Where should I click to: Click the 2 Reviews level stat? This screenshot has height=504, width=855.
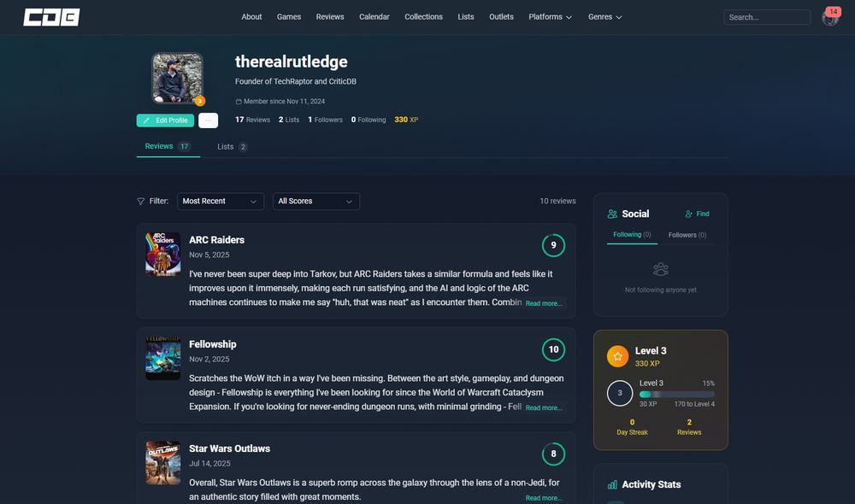point(689,427)
